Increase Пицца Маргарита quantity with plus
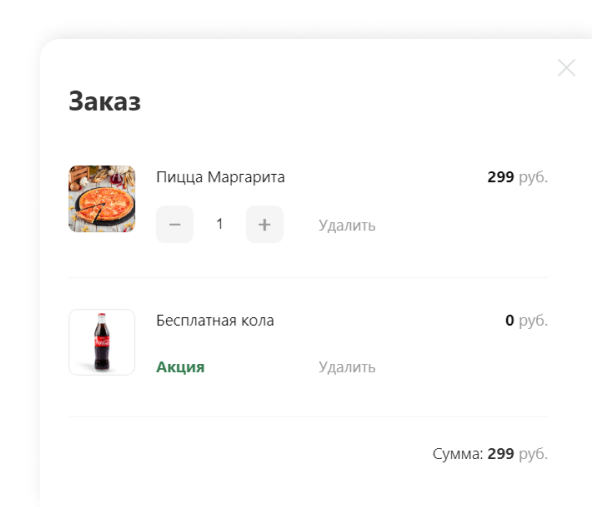This screenshot has width=592, height=507. pyautogui.click(x=265, y=224)
